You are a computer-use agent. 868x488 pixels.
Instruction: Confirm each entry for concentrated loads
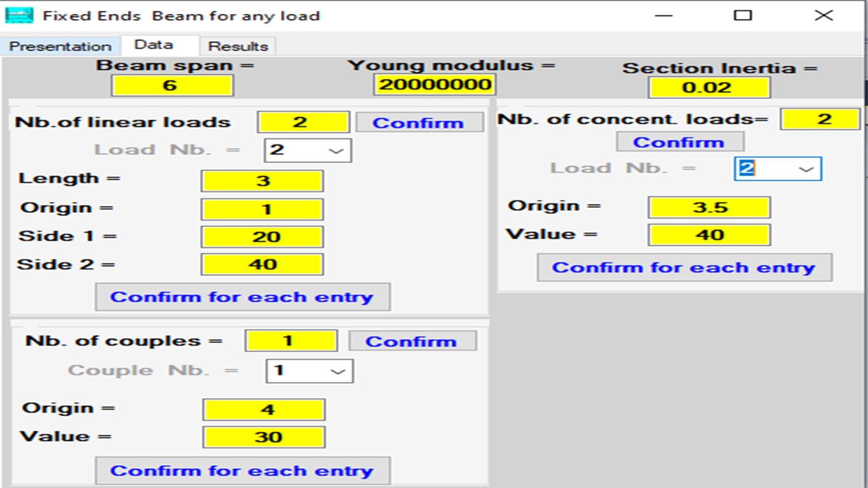pyautogui.click(x=684, y=268)
